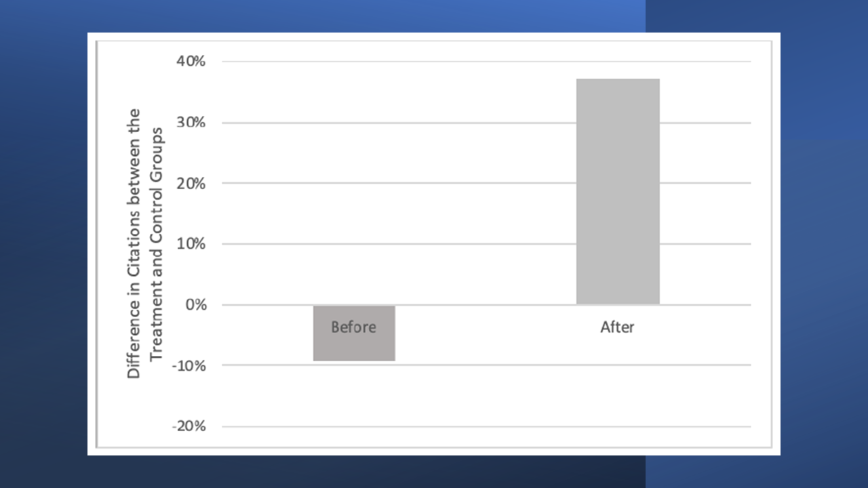
Task: Click 'Treatment and Control Groups' line
Action: pos(156,243)
